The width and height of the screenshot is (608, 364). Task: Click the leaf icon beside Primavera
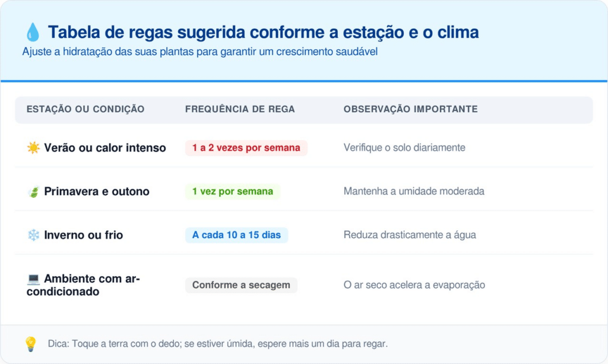coord(33,192)
